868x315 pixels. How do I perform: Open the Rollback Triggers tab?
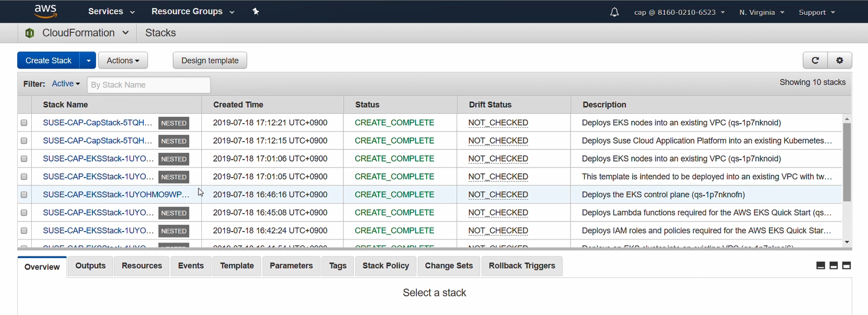tap(521, 266)
